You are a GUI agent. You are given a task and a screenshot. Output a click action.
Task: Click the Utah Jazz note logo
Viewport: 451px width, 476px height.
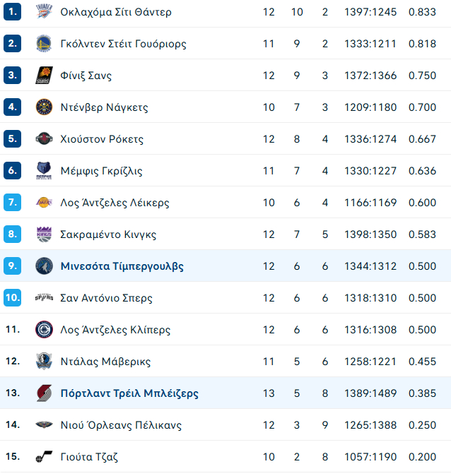click(x=44, y=456)
